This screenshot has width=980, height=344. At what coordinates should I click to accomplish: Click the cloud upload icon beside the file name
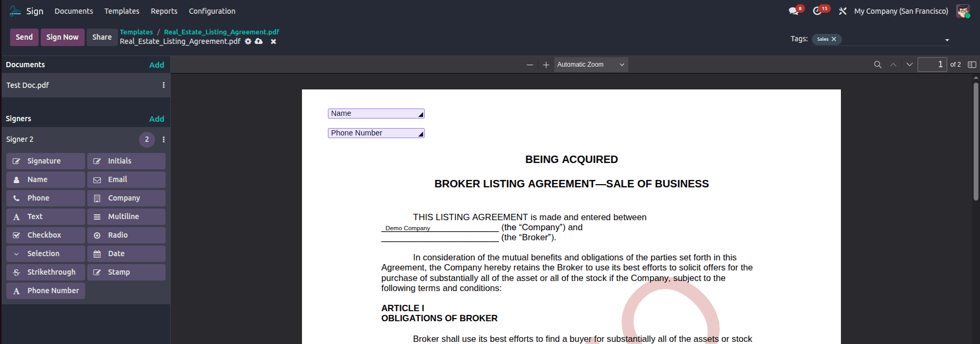259,41
